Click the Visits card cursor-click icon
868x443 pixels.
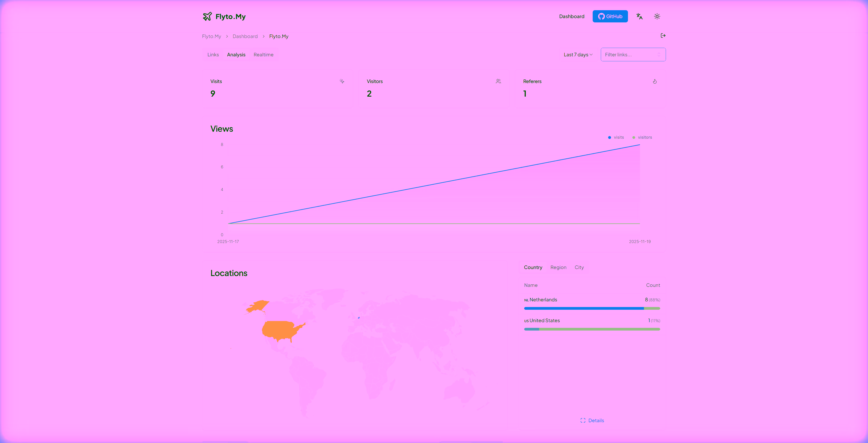pyautogui.click(x=342, y=81)
